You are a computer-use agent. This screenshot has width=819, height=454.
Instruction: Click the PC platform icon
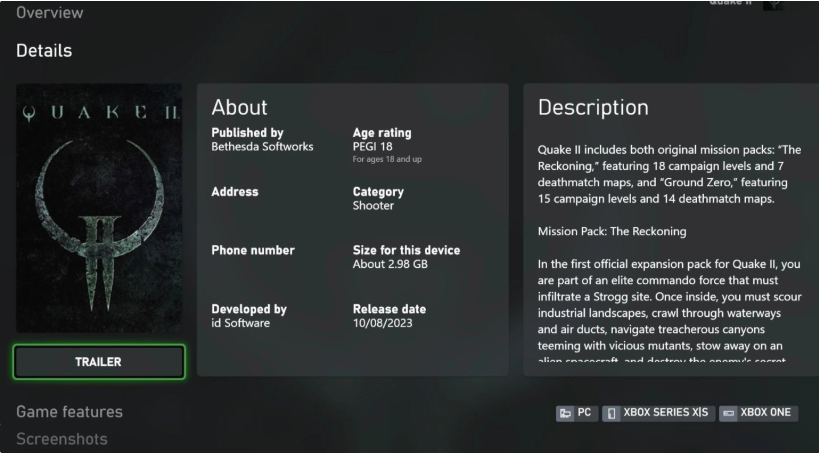click(x=565, y=413)
